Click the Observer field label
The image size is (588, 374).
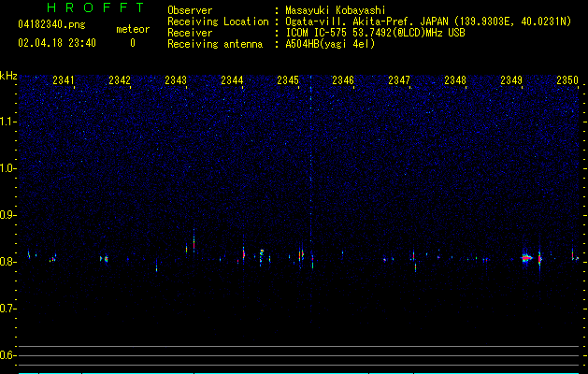190,10
